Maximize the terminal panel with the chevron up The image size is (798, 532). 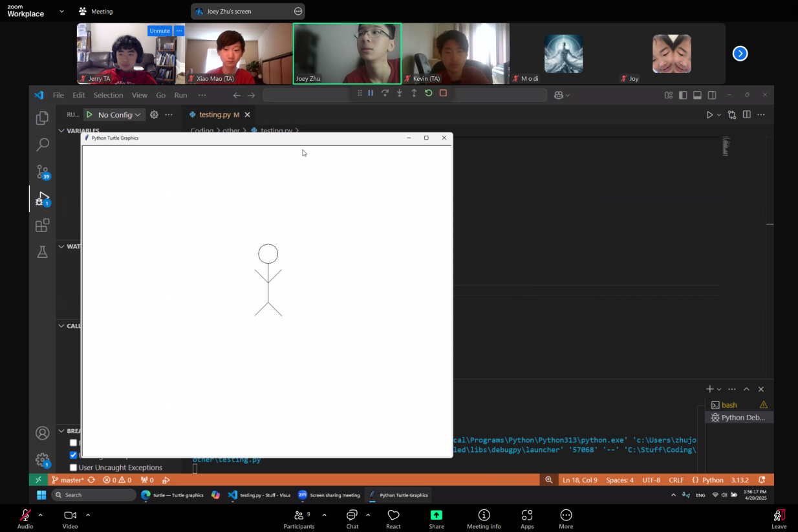point(746,389)
